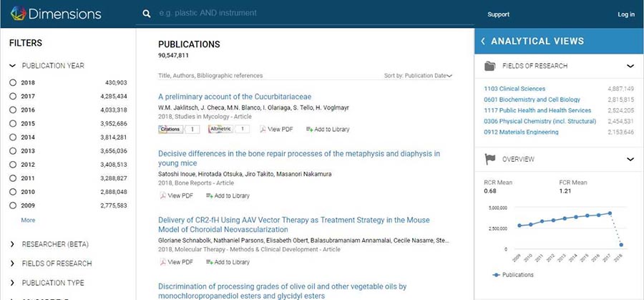Select the 2015 publication year radio button
Viewport: 644px width, 300px height.
(x=13, y=124)
